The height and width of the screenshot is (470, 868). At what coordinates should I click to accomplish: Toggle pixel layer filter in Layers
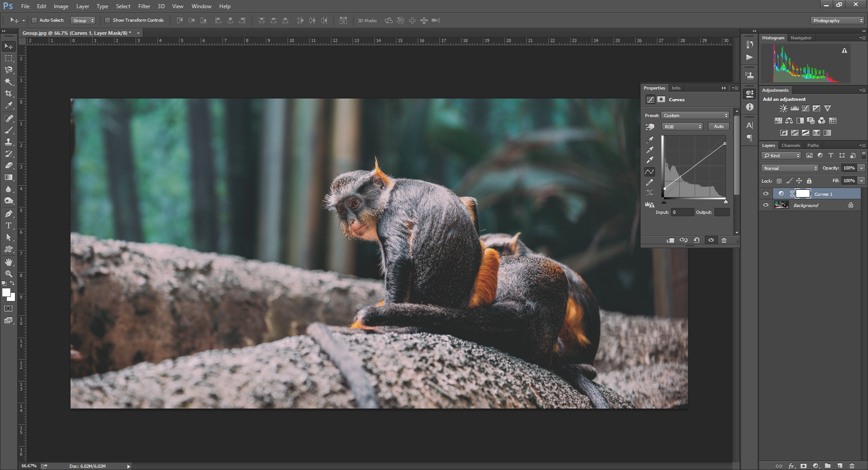809,155
